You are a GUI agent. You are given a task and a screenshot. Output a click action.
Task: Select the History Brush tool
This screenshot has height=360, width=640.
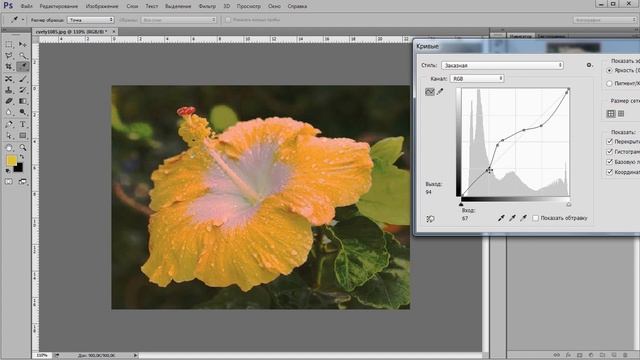tap(22, 90)
